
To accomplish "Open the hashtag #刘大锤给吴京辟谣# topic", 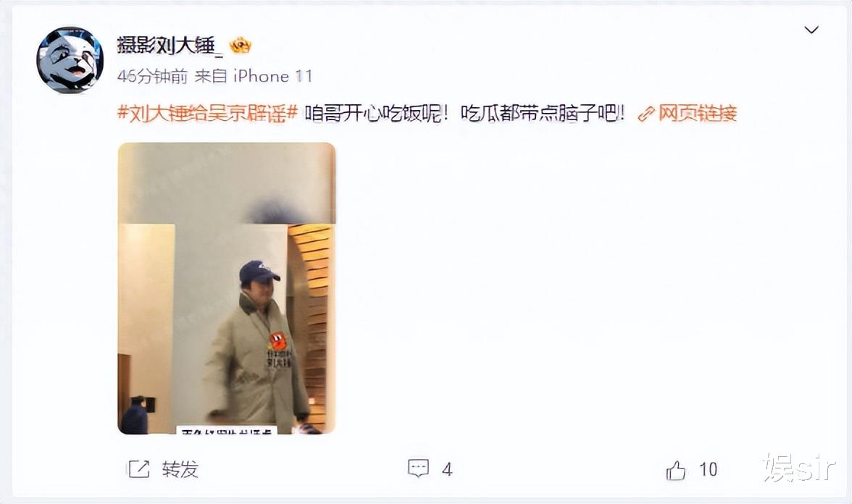I will pos(207,114).
